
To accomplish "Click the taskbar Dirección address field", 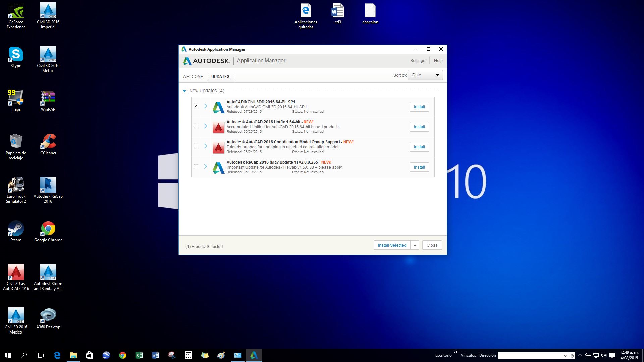I will pos(530,356).
